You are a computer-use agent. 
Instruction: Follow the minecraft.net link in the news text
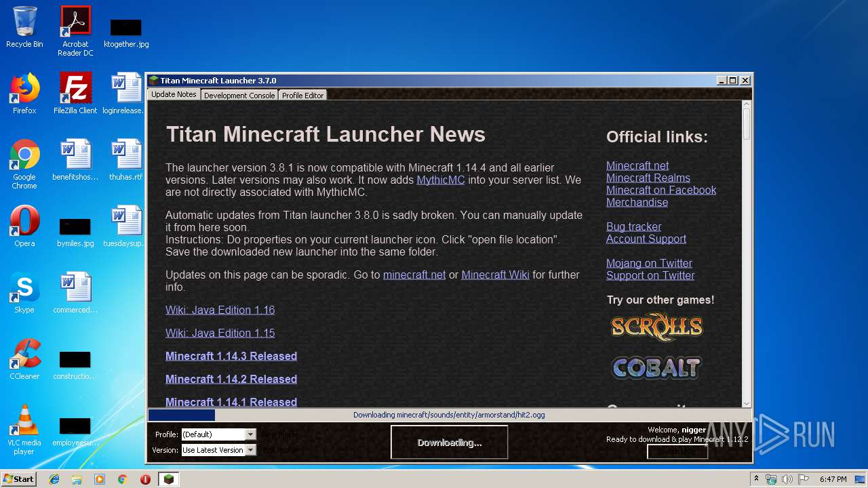pyautogui.click(x=414, y=274)
